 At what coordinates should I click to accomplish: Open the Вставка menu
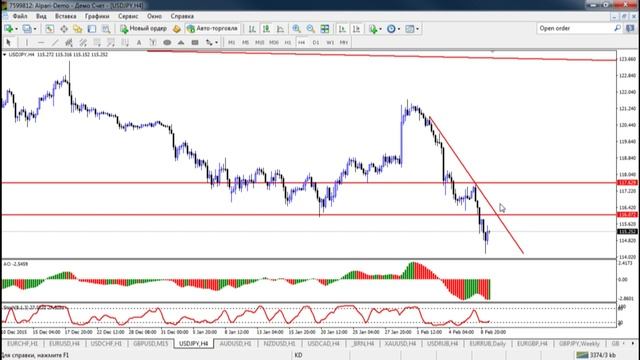(x=65, y=16)
